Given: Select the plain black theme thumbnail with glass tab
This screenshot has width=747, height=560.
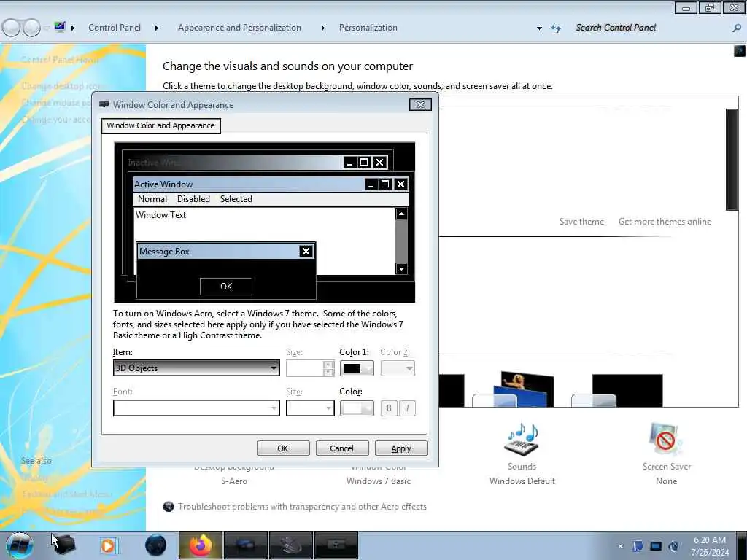Looking at the screenshot, I should tap(617, 391).
